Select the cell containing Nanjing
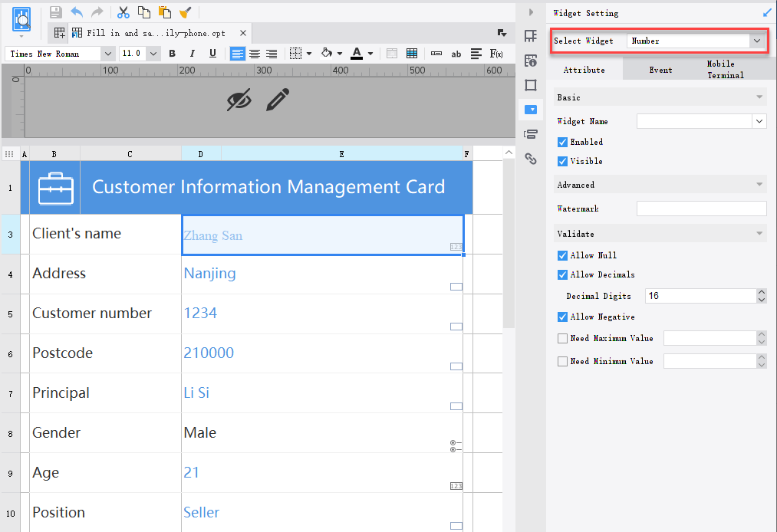Image resolution: width=777 pixels, height=532 pixels. pyautogui.click(x=323, y=274)
